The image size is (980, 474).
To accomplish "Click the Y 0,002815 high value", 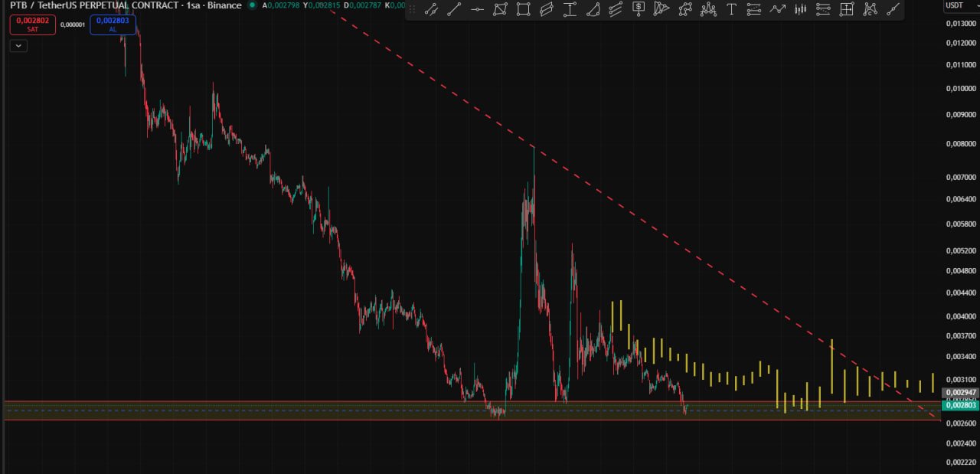I will (322, 5).
